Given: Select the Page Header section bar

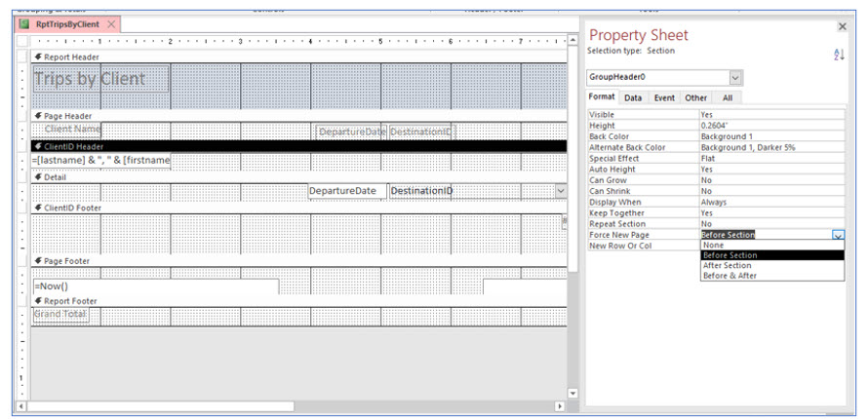Looking at the screenshot, I should pos(299,116).
